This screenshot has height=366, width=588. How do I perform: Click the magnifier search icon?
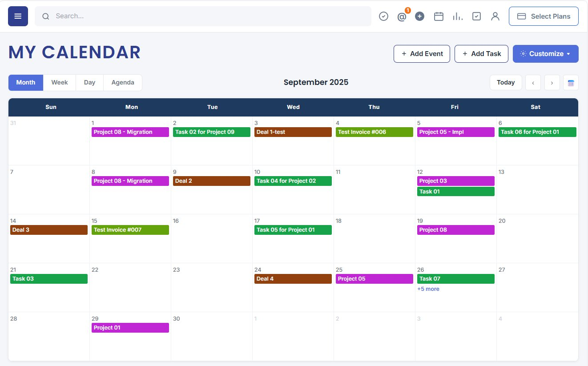coord(45,16)
